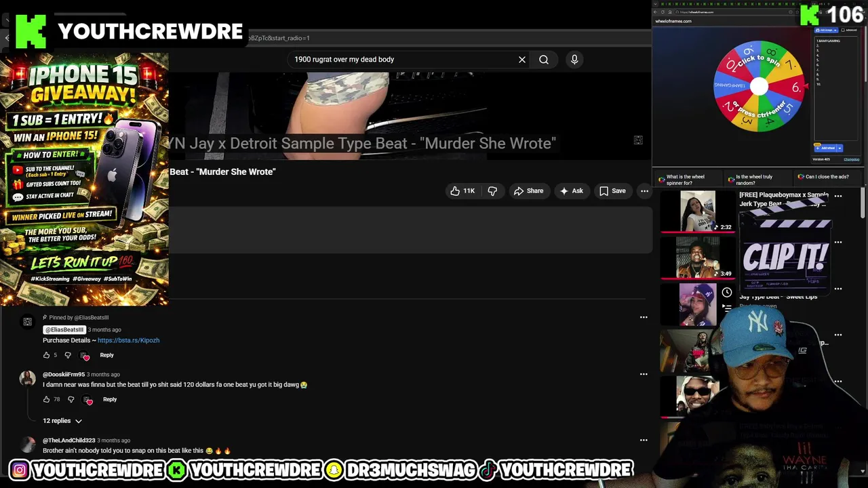Open the pinned comment's three-dot menu

coord(644,317)
